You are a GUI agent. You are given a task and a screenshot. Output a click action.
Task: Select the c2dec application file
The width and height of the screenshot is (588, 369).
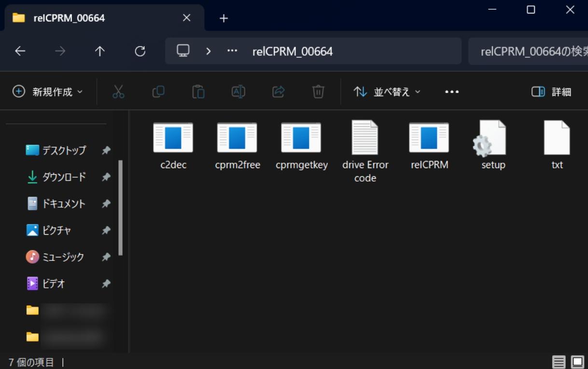pos(173,145)
